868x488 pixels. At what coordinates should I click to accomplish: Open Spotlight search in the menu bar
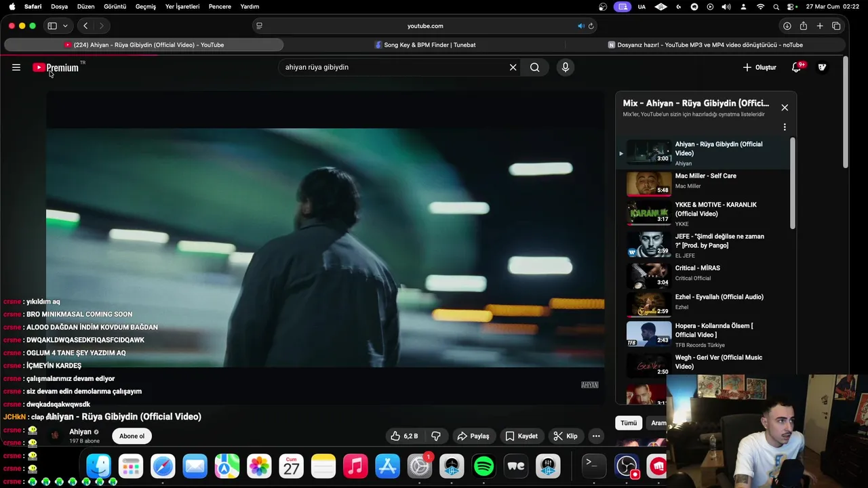pyautogui.click(x=776, y=7)
